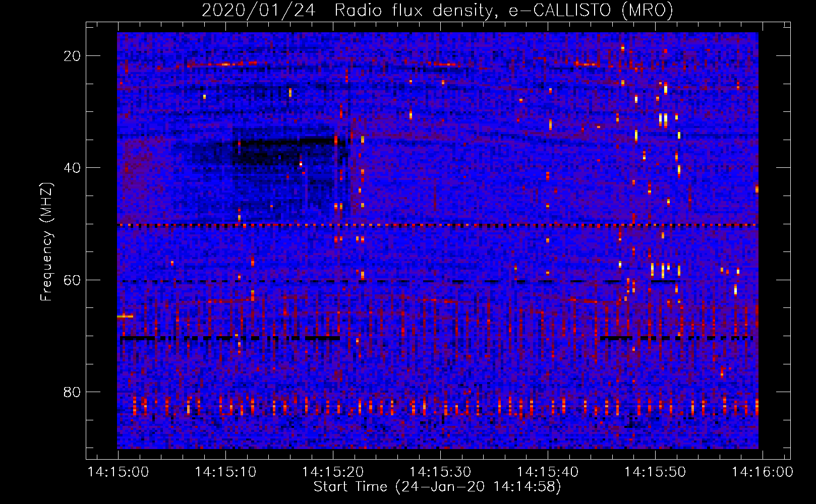
Task: Click the time tick label '14:15:30'
Action: [440, 472]
